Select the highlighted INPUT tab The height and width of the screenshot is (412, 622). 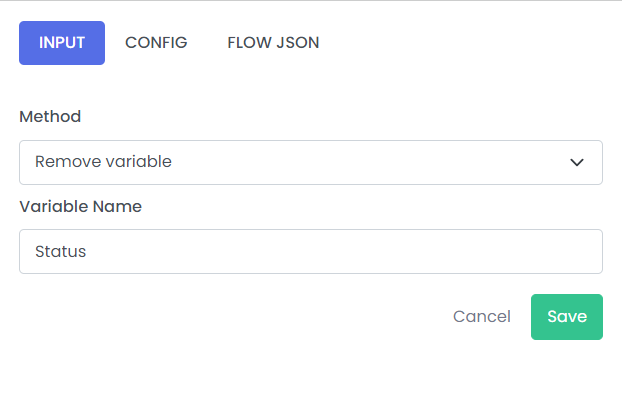[62, 43]
